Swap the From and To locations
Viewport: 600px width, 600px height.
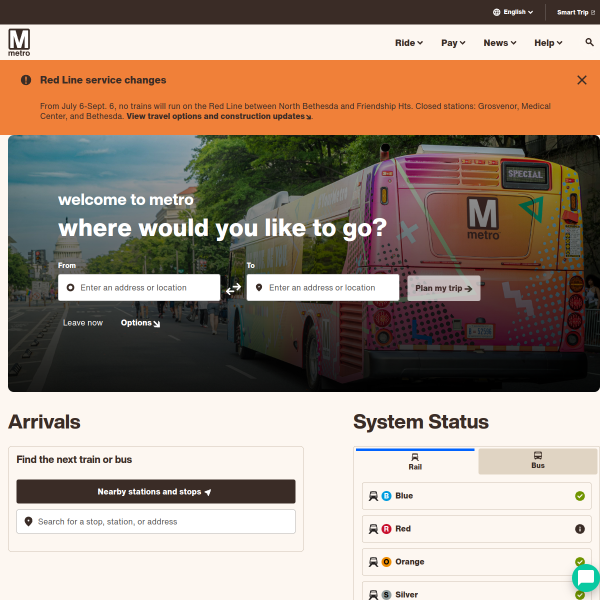pyautogui.click(x=233, y=289)
